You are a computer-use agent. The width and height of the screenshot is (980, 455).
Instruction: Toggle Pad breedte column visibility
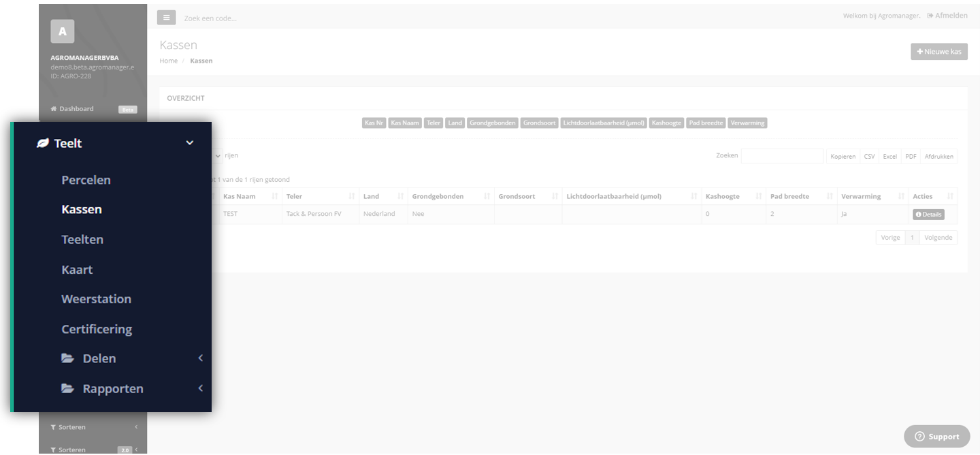click(706, 123)
